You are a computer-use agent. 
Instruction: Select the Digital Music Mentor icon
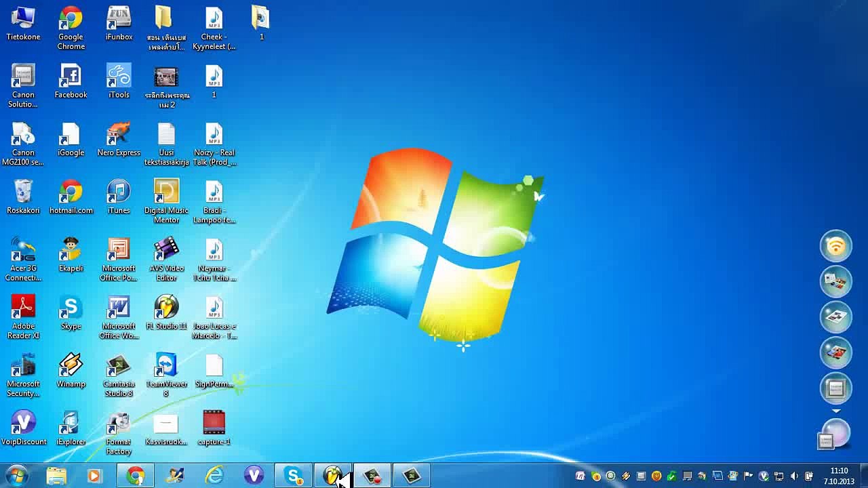pyautogui.click(x=166, y=201)
